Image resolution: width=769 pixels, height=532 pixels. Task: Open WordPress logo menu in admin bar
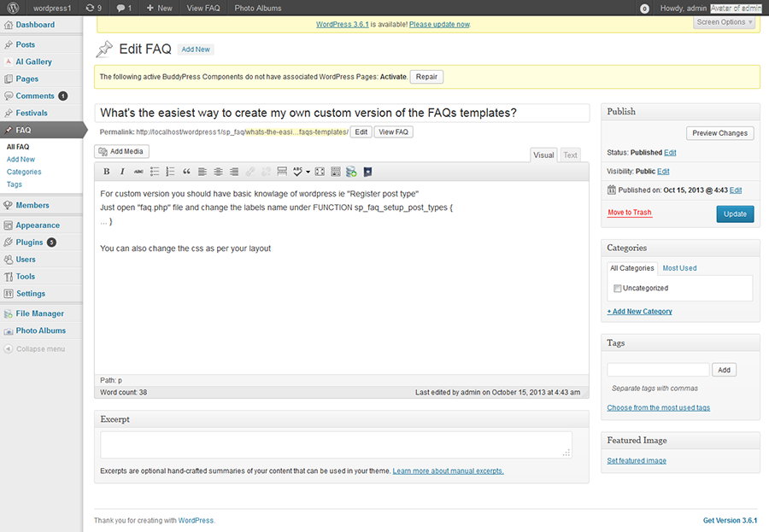click(13, 8)
